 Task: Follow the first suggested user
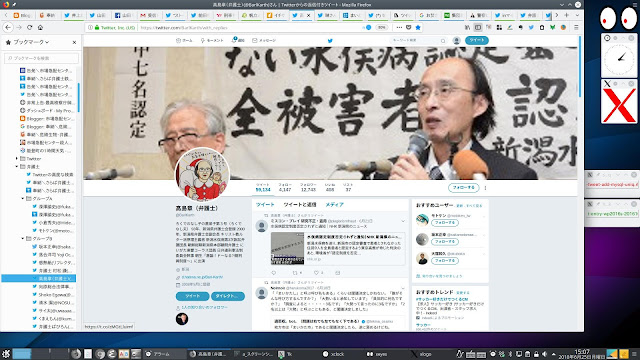tap(444, 223)
